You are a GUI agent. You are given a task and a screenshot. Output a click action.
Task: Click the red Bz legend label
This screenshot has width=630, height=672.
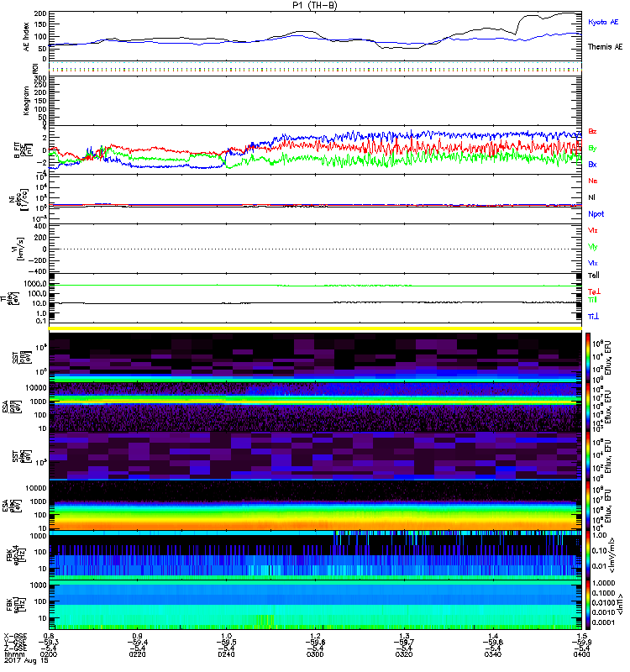pos(592,131)
